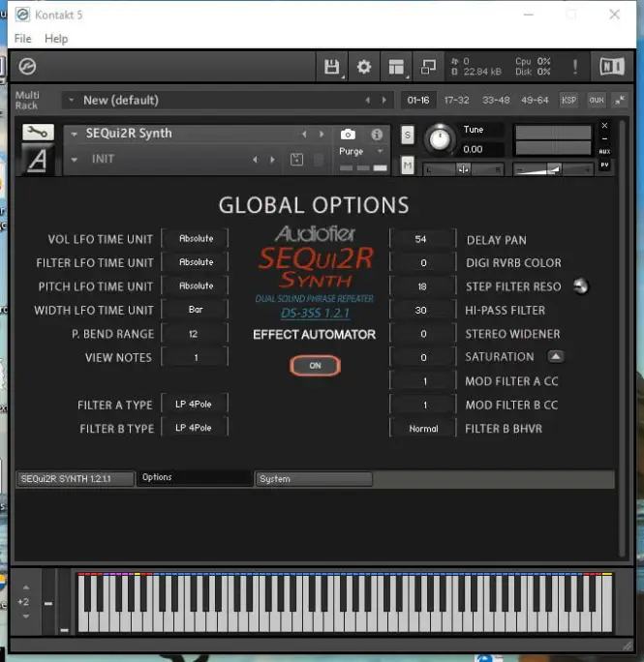
Task: Open the save floppy disk menu
Action: pyautogui.click(x=332, y=67)
